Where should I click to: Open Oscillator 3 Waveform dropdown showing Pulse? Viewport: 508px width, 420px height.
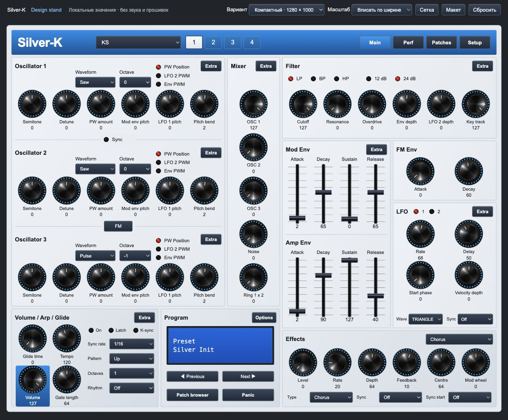[x=95, y=256]
